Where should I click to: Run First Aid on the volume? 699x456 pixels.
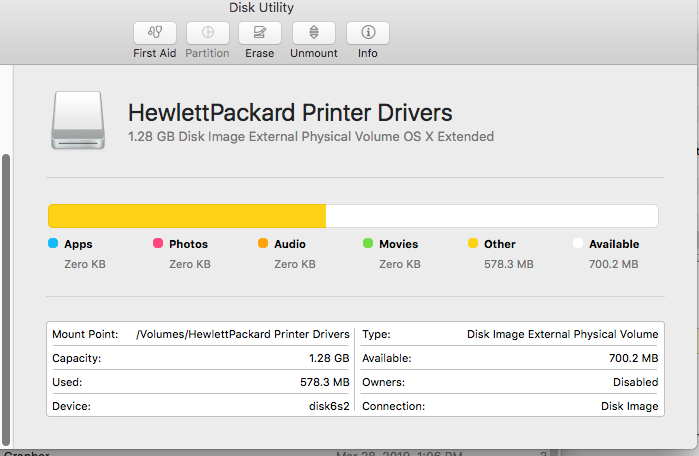tap(155, 33)
